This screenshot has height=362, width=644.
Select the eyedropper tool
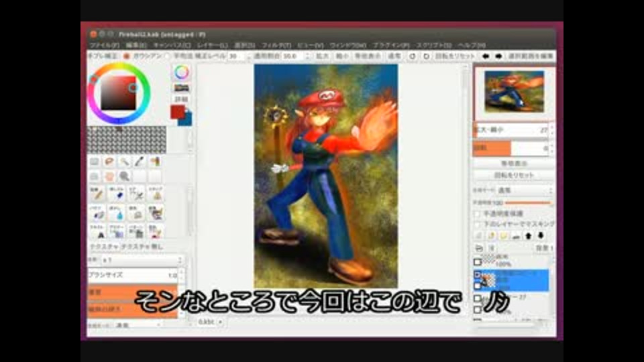click(140, 162)
